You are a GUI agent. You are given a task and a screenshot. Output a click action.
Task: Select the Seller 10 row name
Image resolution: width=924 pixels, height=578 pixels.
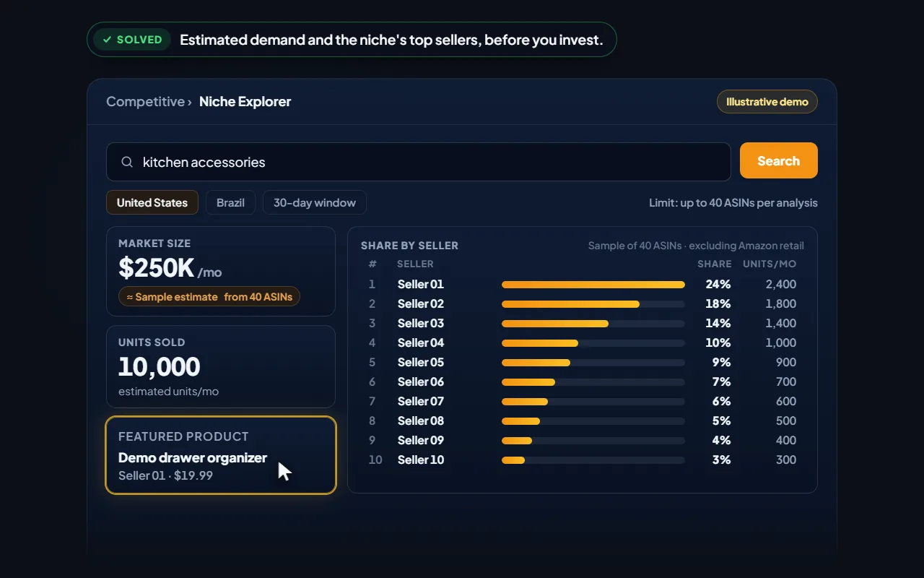421,460
